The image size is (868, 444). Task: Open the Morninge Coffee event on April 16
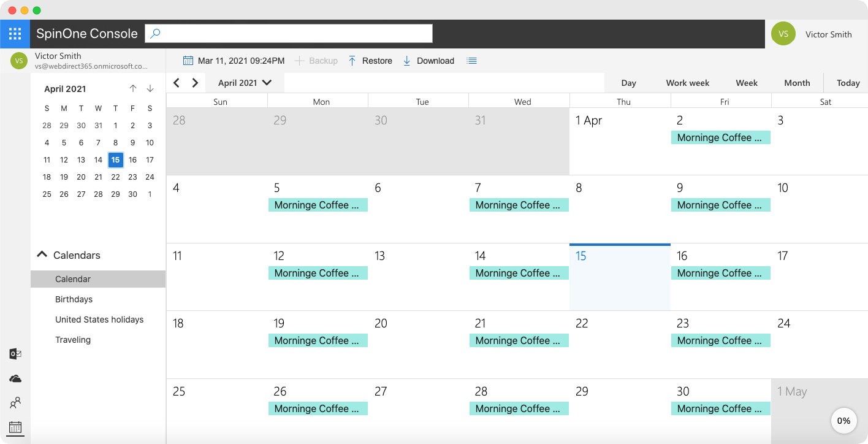(x=721, y=274)
